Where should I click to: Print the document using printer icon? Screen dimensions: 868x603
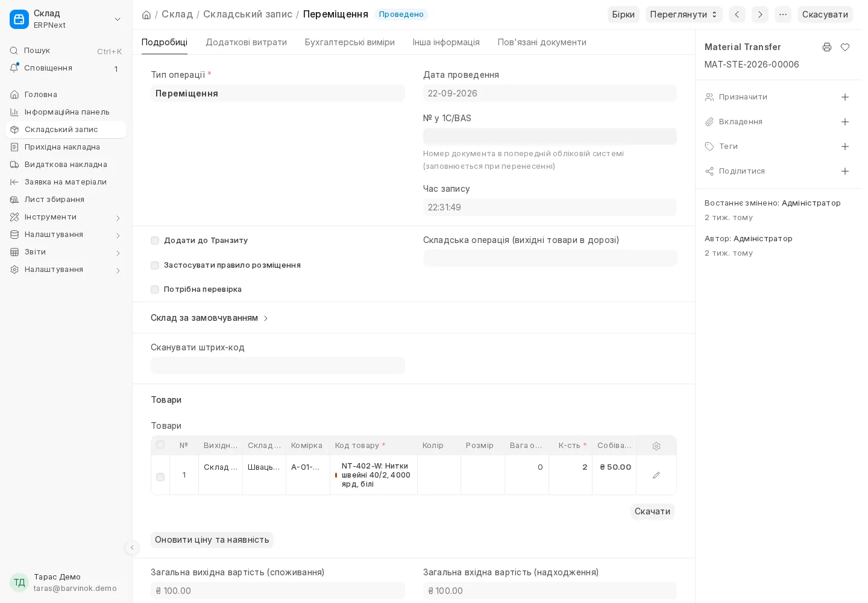(x=827, y=47)
